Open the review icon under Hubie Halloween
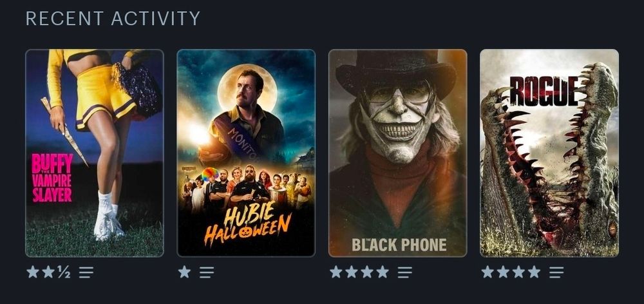This screenshot has height=304, width=644. pyautogui.click(x=207, y=272)
